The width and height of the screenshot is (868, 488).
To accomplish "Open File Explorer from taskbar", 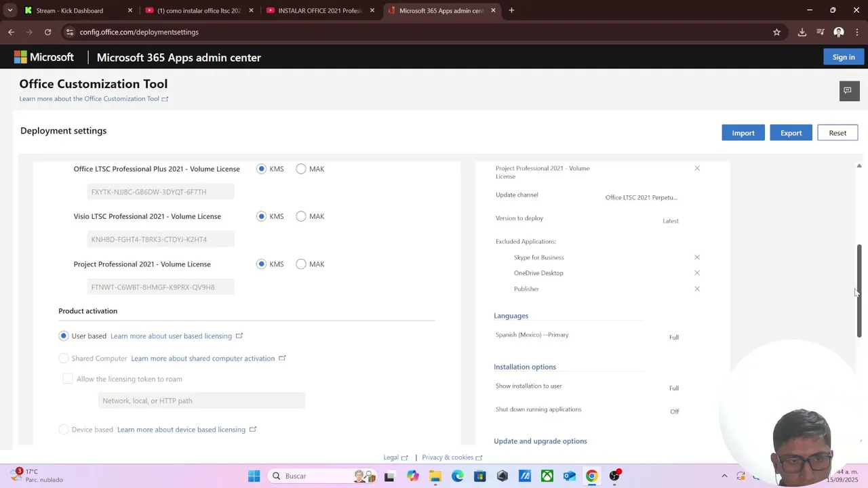I will (435, 476).
